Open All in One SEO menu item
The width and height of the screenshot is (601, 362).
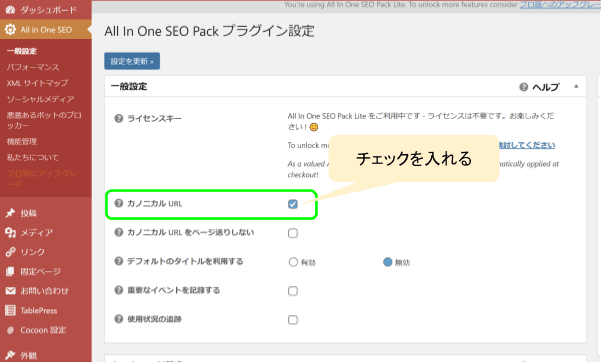click(46, 30)
